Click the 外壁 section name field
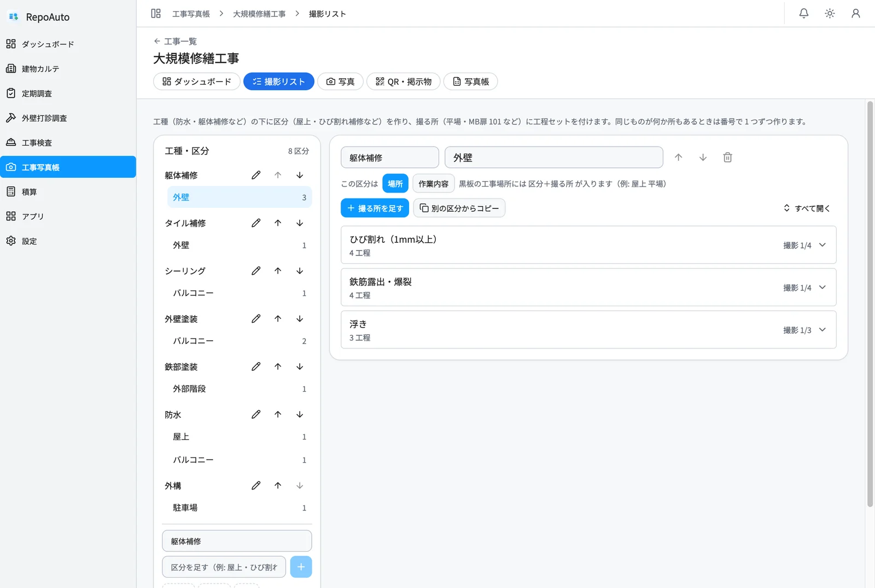Screen dimensions: 875x588 (x=554, y=158)
